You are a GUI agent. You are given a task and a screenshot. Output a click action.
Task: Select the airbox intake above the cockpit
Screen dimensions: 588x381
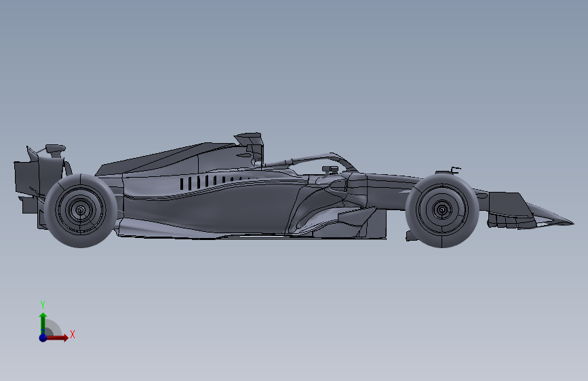pos(249,138)
